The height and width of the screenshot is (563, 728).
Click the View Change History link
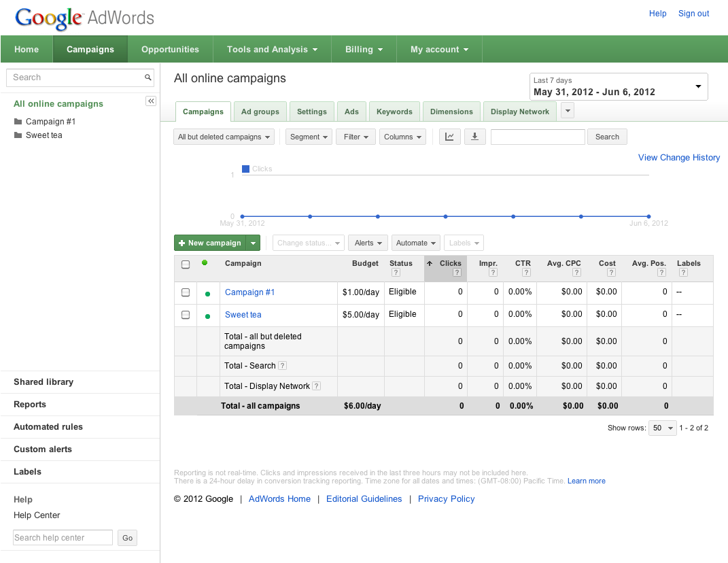coord(679,158)
